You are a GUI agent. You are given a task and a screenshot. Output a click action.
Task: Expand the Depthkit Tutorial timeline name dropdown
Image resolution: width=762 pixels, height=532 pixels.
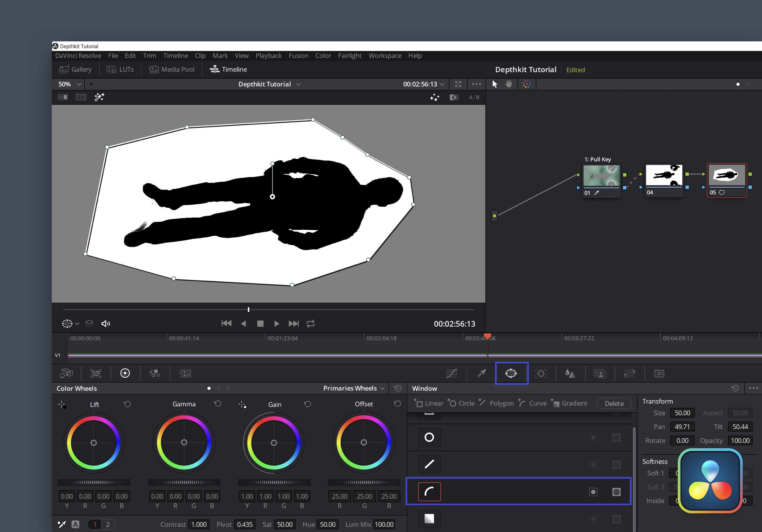298,84
